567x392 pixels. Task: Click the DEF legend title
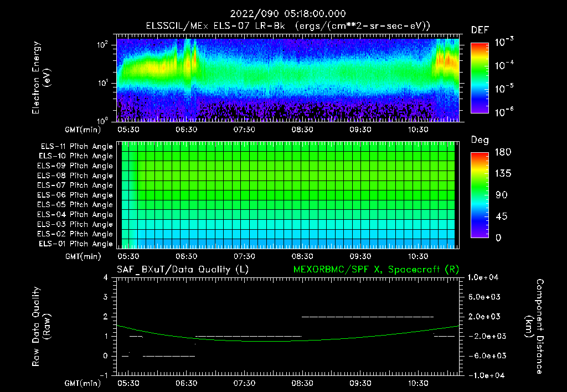point(480,30)
